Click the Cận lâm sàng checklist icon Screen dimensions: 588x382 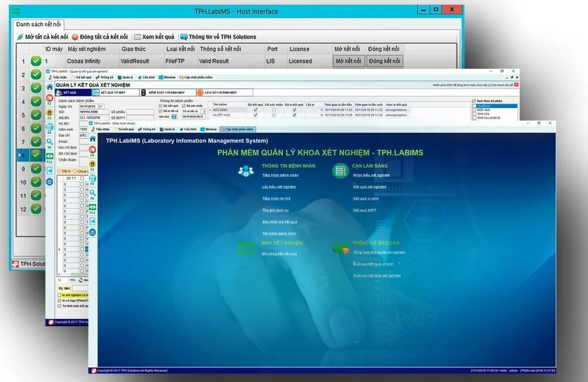(x=340, y=171)
